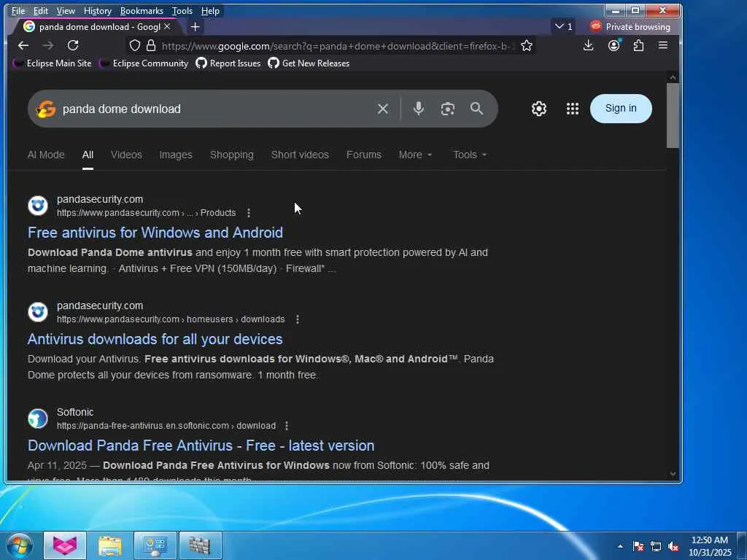Switch to Short videos tab
747x560 pixels.
(x=300, y=155)
